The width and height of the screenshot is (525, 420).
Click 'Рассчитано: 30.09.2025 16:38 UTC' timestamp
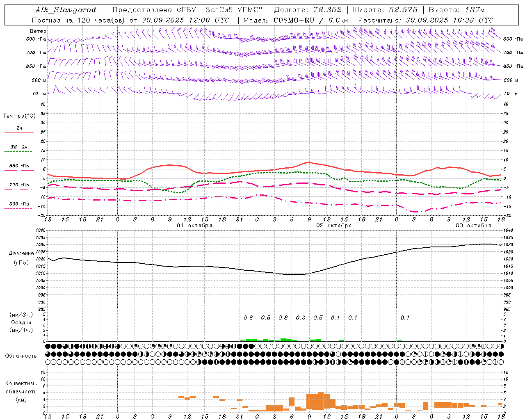(426, 20)
